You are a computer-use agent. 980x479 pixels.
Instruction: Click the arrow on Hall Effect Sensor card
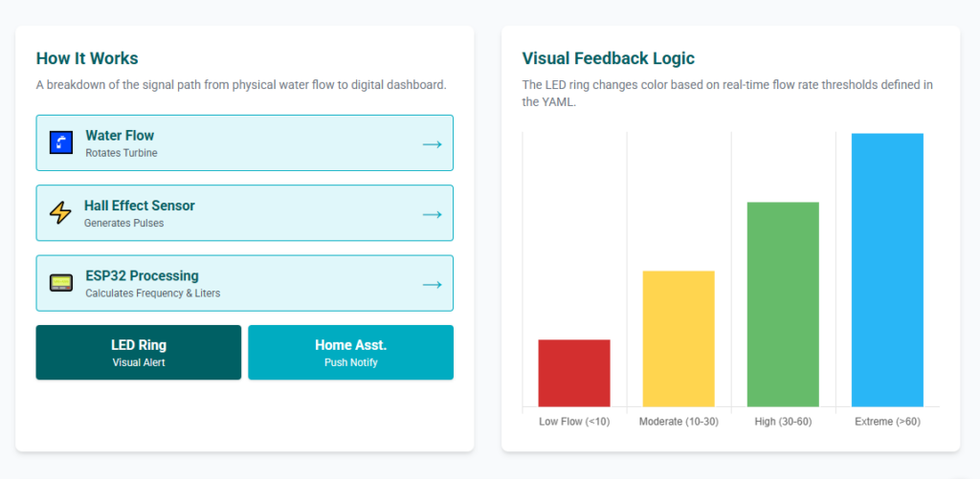click(x=432, y=213)
